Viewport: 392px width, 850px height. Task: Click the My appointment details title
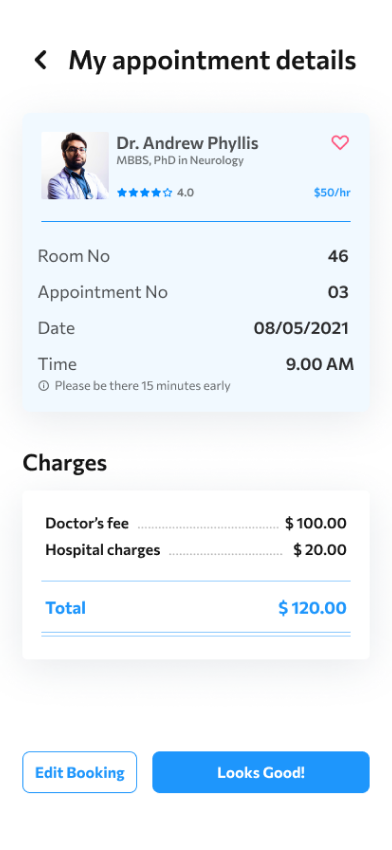[x=213, y=61]
